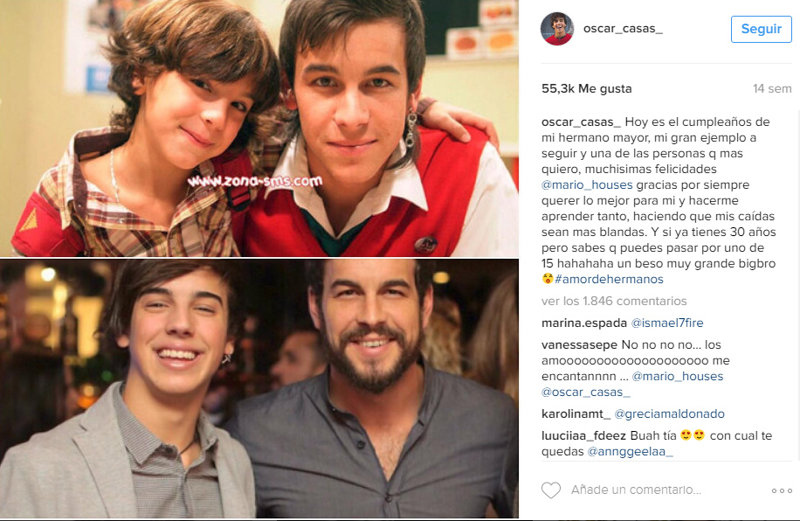Viewport: 800px width, 521px height.
Task: Click the 14 sem post timestamp
Action: coord(772,89)
